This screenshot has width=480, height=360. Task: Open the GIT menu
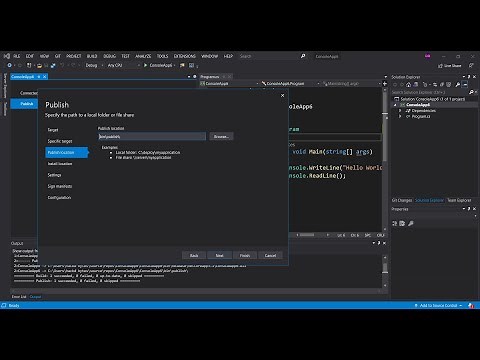58,56
